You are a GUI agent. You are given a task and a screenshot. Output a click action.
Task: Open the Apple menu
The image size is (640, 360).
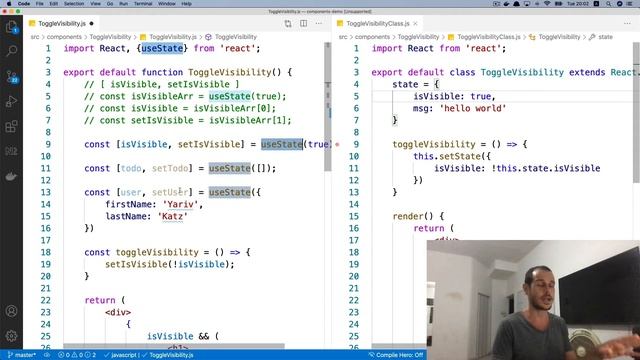click(9, 4)
